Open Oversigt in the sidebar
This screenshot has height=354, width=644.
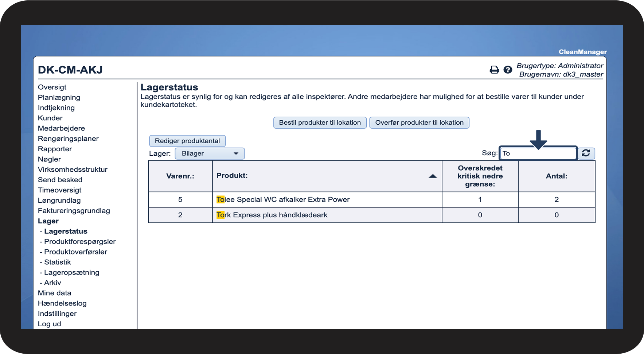(52, 87)
